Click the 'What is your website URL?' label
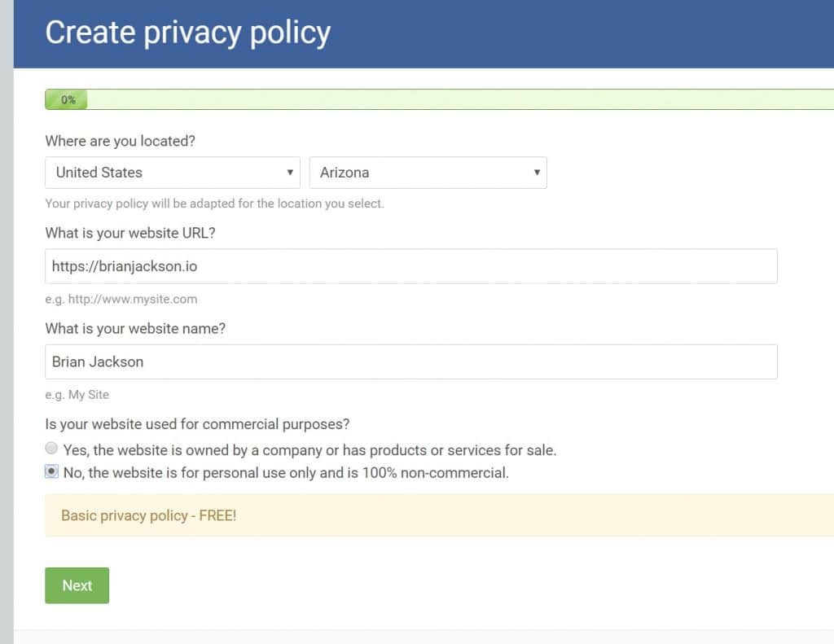Screen dimensions: 834x644 click(129, 233)
